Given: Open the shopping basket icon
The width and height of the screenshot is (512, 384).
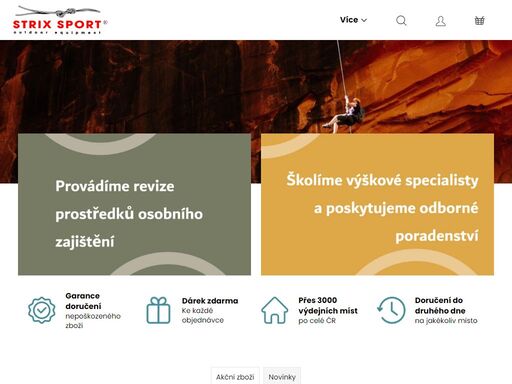Looking at the screenshot, I should (479, 21).
